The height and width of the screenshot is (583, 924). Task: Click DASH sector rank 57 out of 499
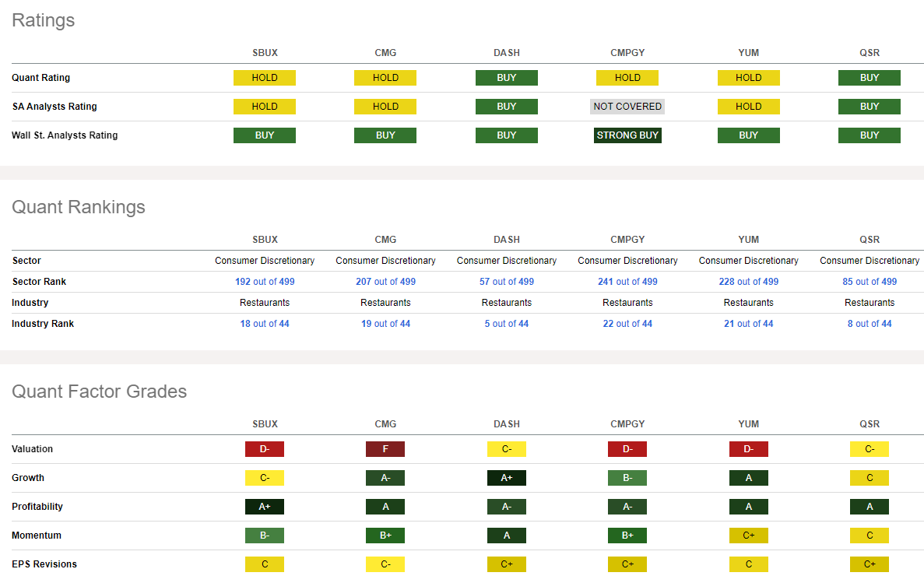tap(507, 282)
